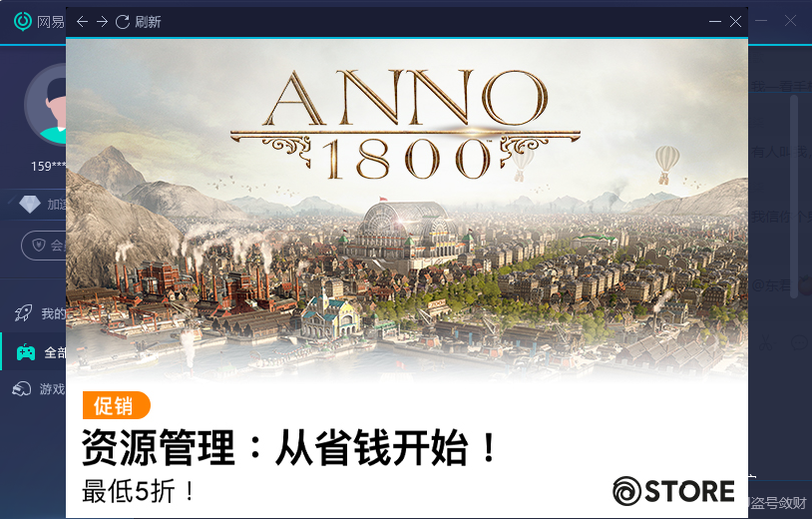Click the Ubisoft STORE logo
Image resolution: width=812 pixels, height=519 pixels.
coord(673,491)
